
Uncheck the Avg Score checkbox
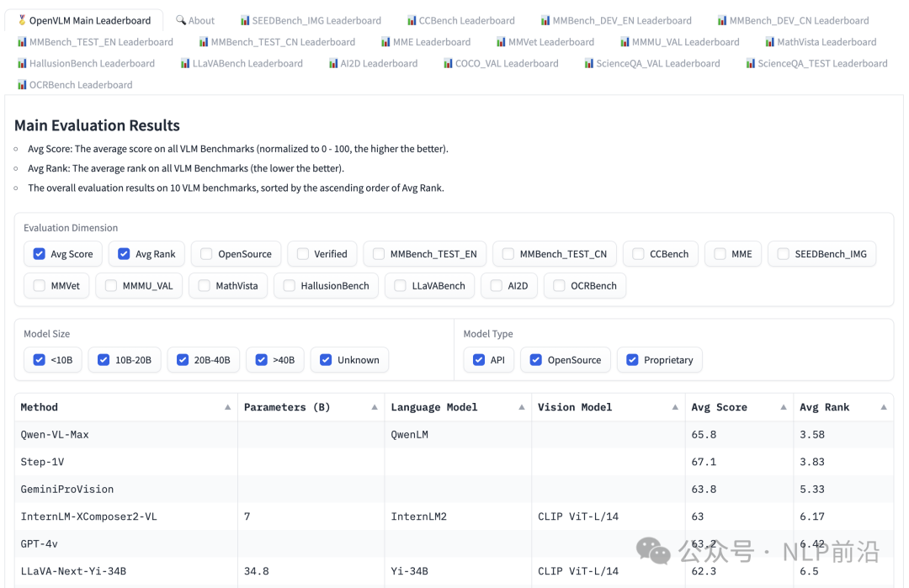(x=40, y=254)
